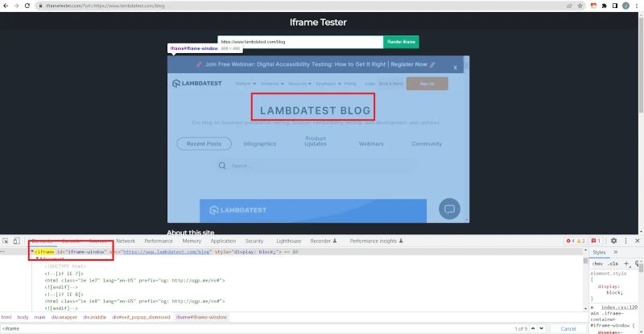Go back with the browser back arrow
The image size is (644, 334).
click(x=6, y=6)
